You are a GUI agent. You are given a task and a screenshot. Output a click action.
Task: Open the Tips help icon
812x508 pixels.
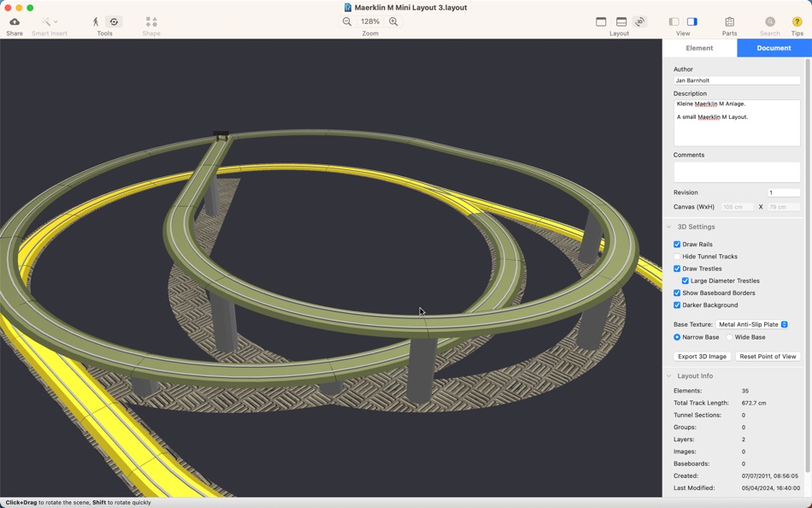pos(797,21)
